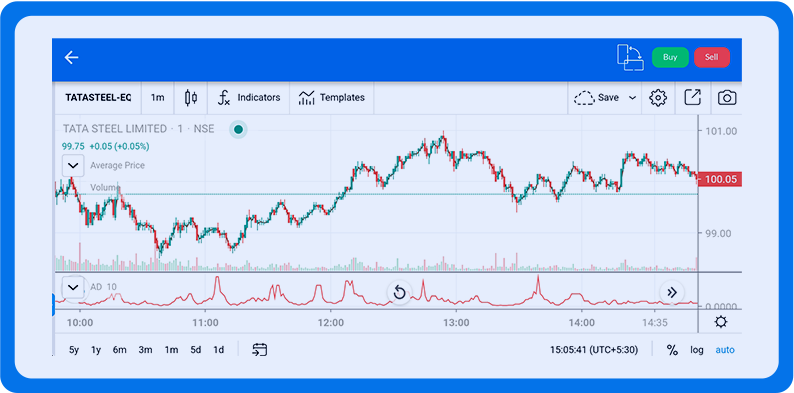Open time axis settings gear
This screenshot has width=794, height=393.
click(x=721, y=322)
